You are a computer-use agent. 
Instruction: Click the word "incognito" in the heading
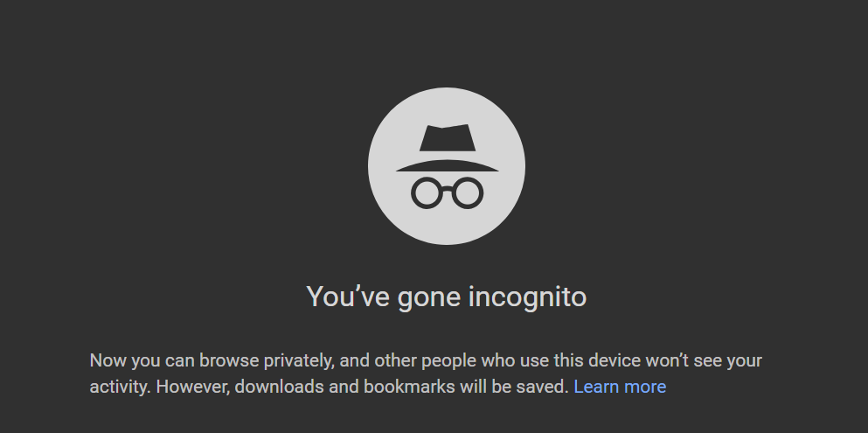pos(527,297)
